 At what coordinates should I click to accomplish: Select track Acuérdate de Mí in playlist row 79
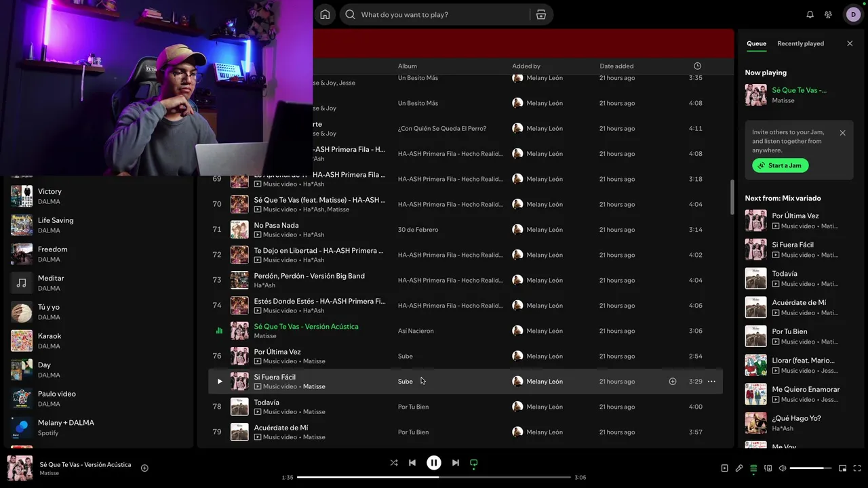465,432
